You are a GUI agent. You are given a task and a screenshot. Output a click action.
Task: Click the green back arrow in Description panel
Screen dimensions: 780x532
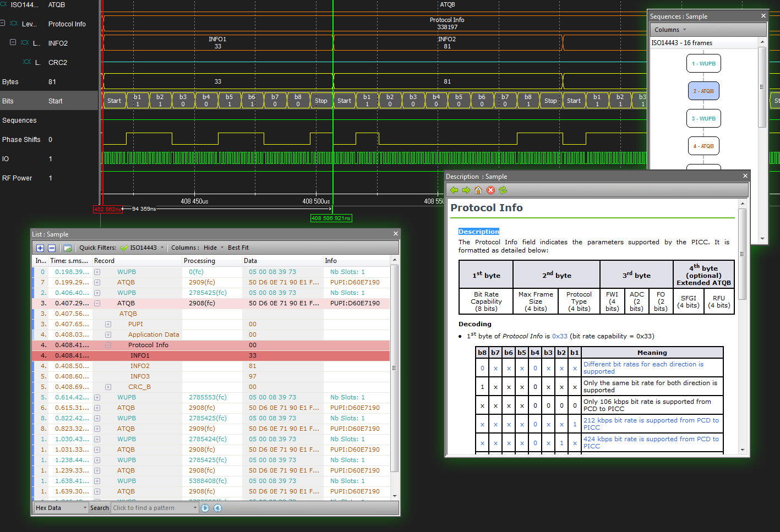pos(454,190)
